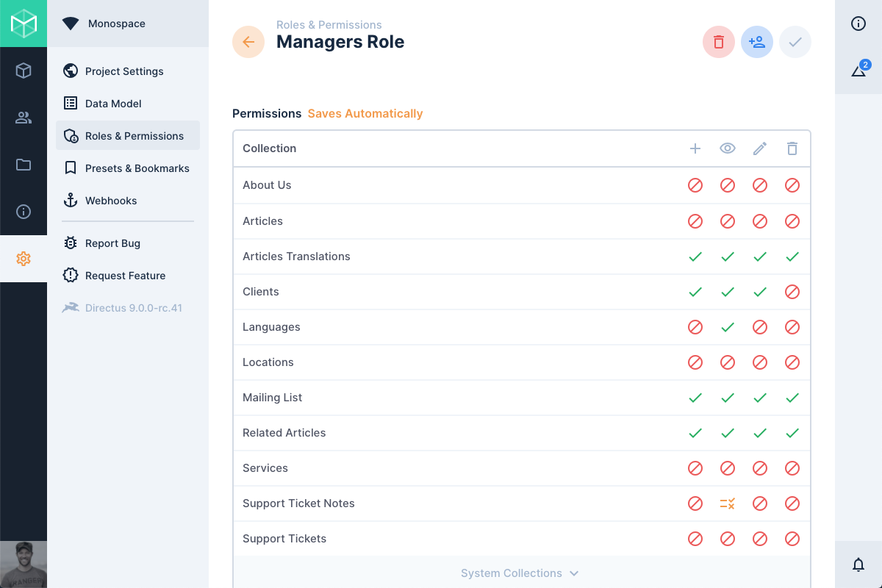The width and height of the screenshot is (882, 588).
Task: Open the Delete permissions options for Collection header
Action: point(792,148)
